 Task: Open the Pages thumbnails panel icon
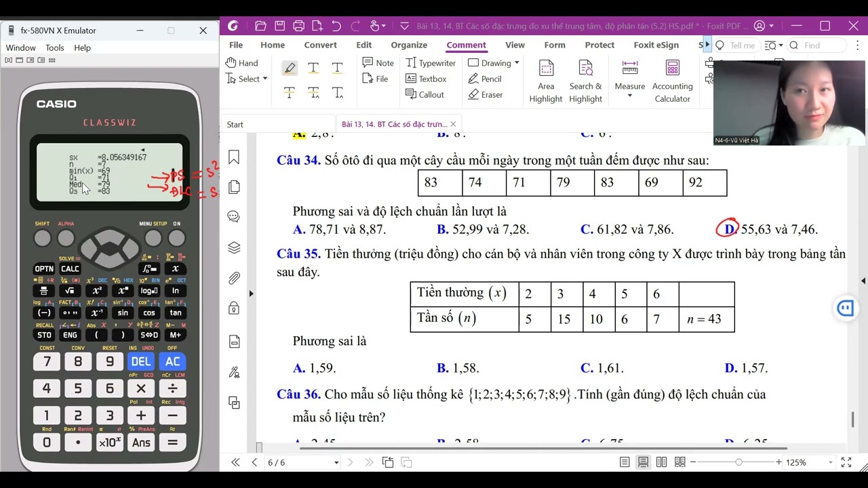pyautogui.click(x=234, y=186)
